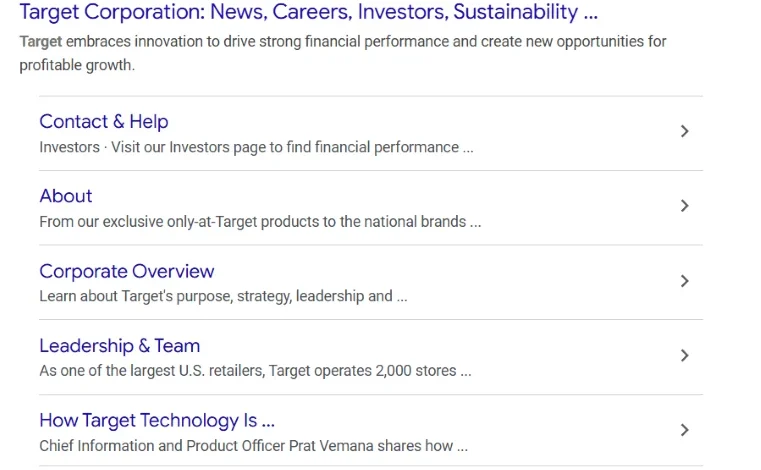761x470 pixels.
Task: Expand the Corporate Overview chevron arrow
Action: click(684, 281)
